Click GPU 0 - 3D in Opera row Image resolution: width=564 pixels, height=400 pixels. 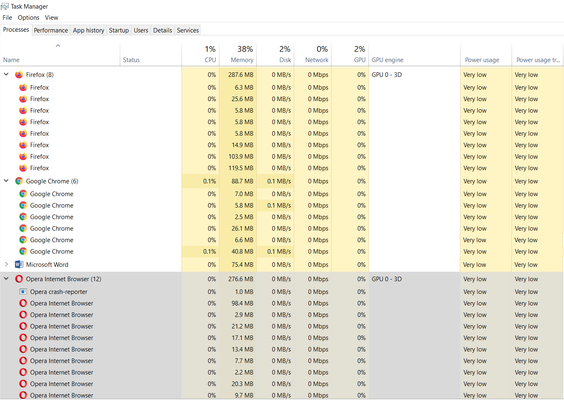point(387,279)
